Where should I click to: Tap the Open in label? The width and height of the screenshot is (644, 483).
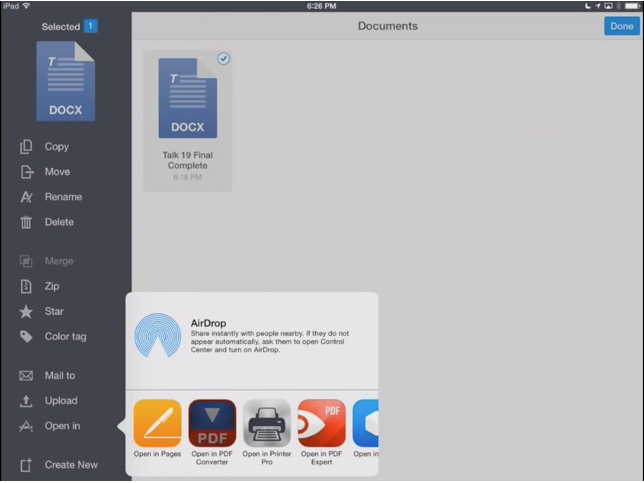pyautogui.click(x=62, y=426)
